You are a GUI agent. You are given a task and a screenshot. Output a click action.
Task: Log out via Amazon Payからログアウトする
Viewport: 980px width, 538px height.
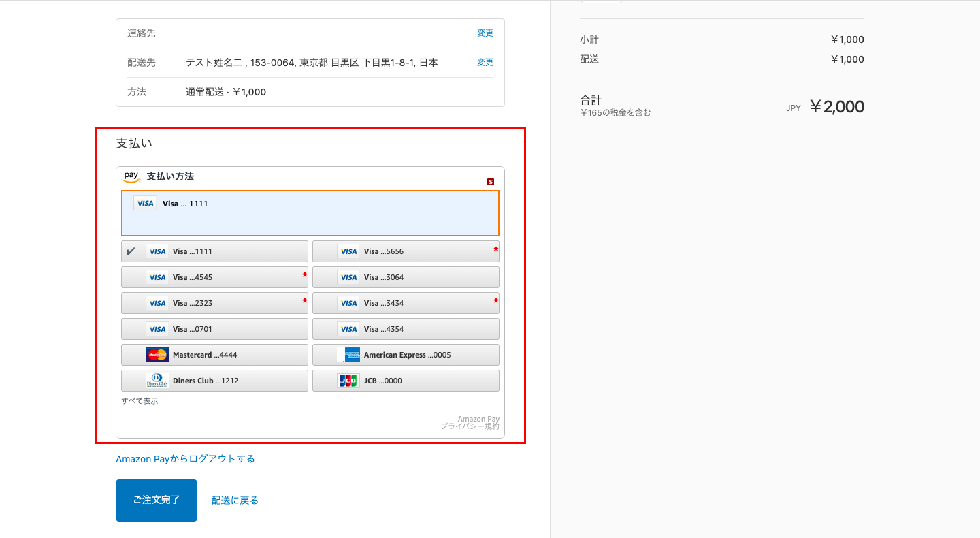point(185,459)
